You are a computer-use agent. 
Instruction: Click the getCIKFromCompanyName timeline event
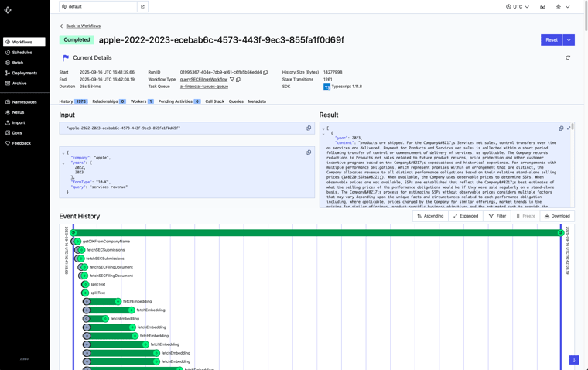coord(106,242)
